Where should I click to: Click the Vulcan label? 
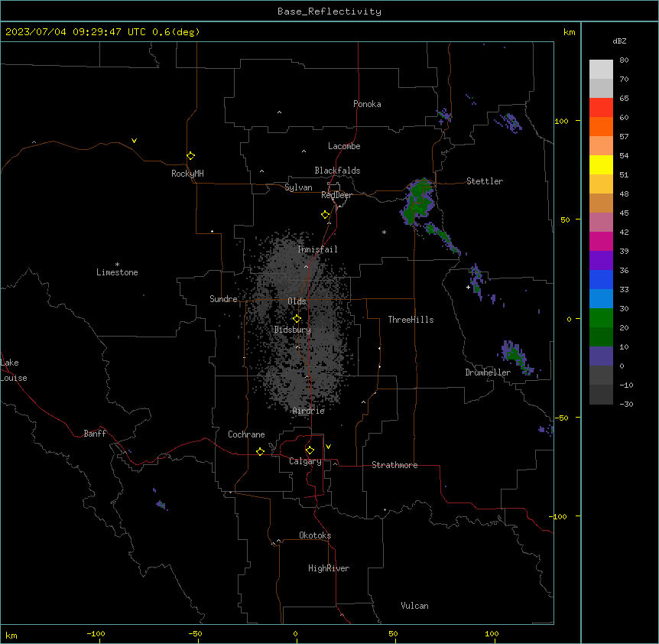414,606
